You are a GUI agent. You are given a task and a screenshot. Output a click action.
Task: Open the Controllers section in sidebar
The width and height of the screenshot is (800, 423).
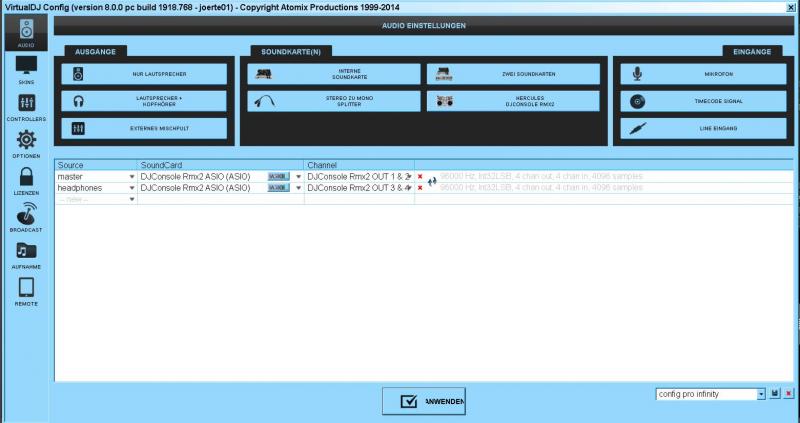point(26,108)
